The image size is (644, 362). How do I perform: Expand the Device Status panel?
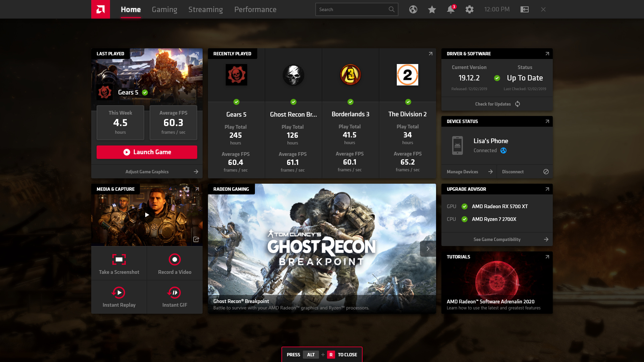pos(547,121)
